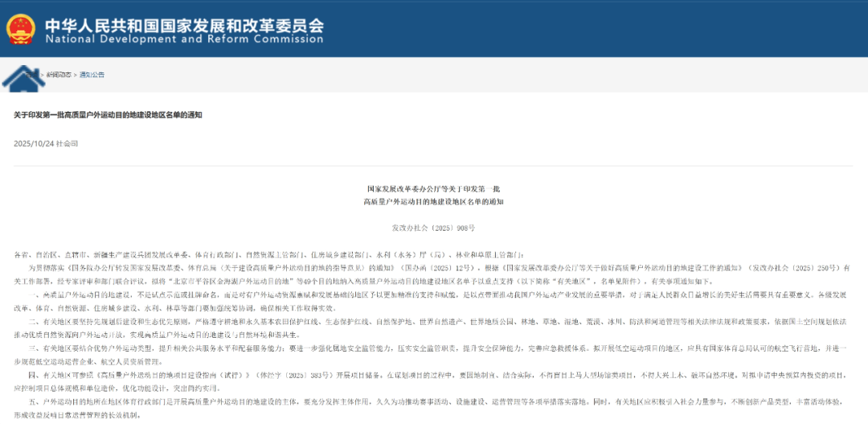The image size is (868, 424).
Task: Click the English 'National Development and Reform Commission' text
Action: (x=184, y=39)
